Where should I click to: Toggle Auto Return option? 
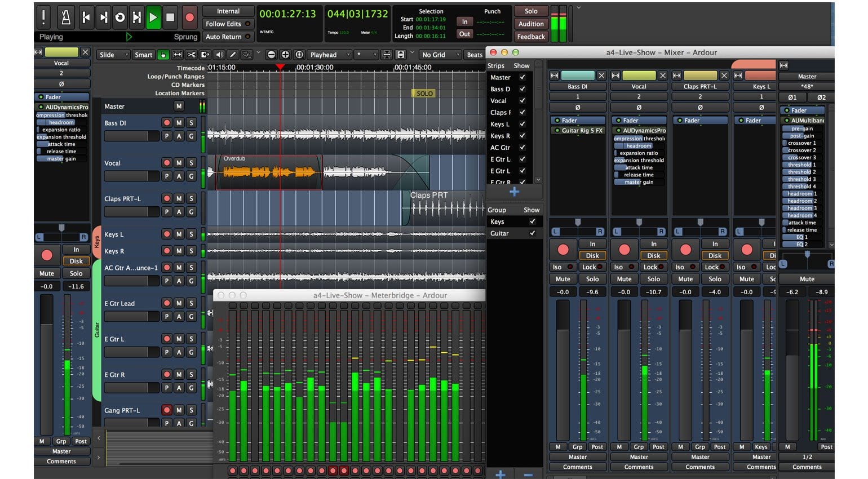(x=228, y=37)
